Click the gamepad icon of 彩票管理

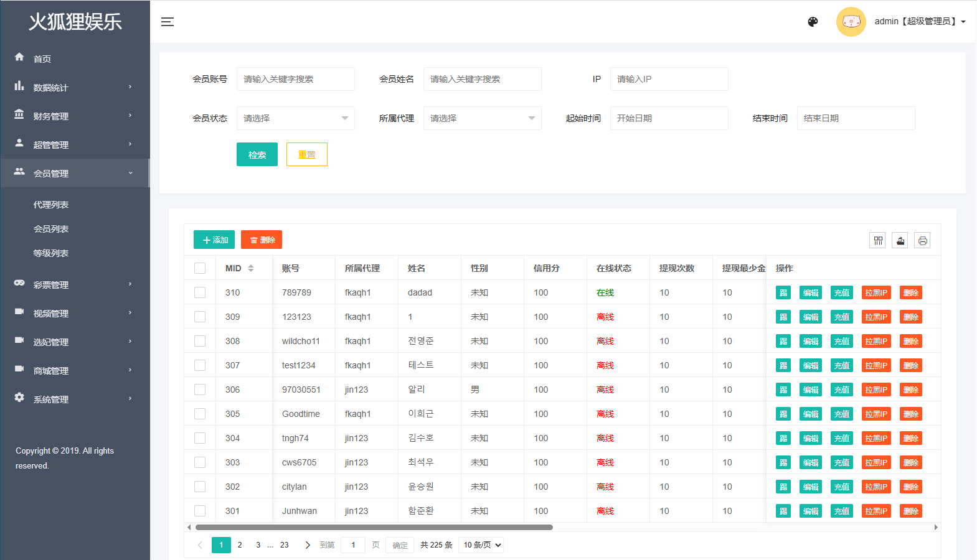19,283
